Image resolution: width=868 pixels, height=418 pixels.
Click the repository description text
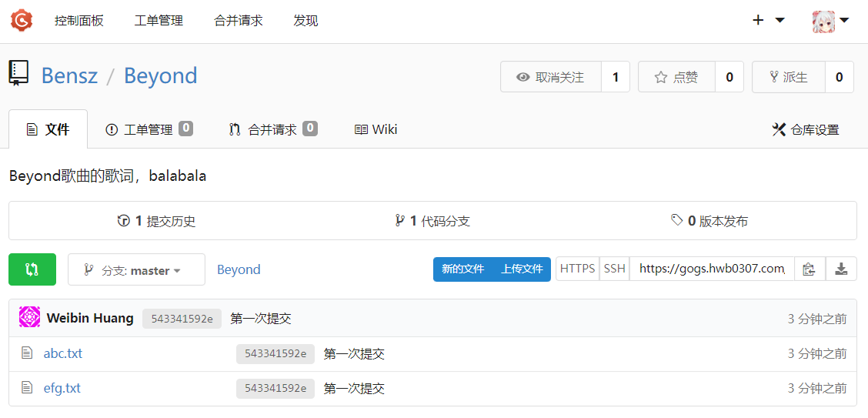pos(108,176)
